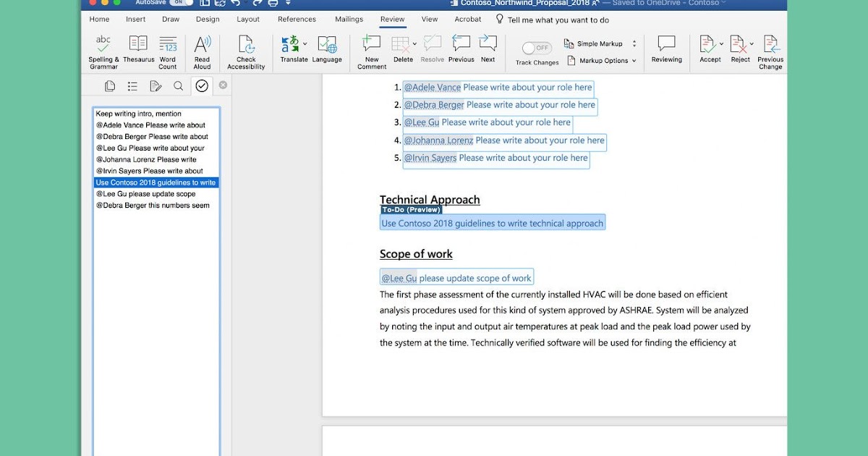This screenshot has height=456, width=868.
Task: Click the Tell me what you want to do field
Action: tap(561, 20)
